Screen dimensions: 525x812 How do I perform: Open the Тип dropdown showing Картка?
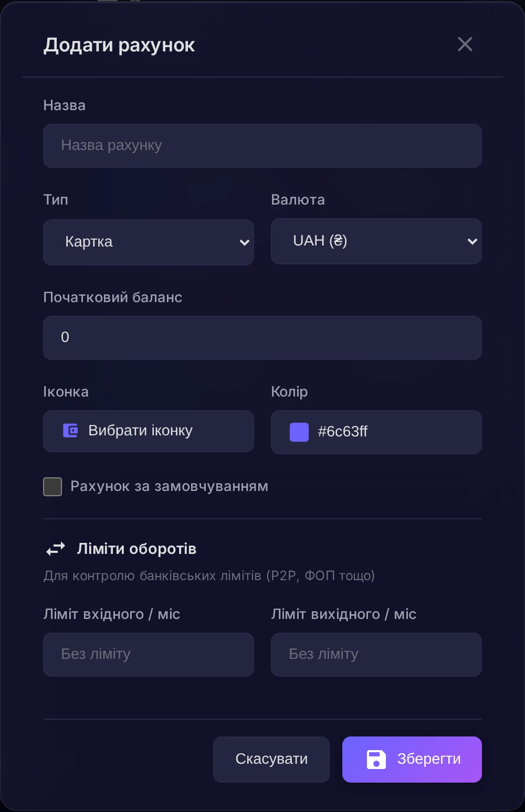149,242
